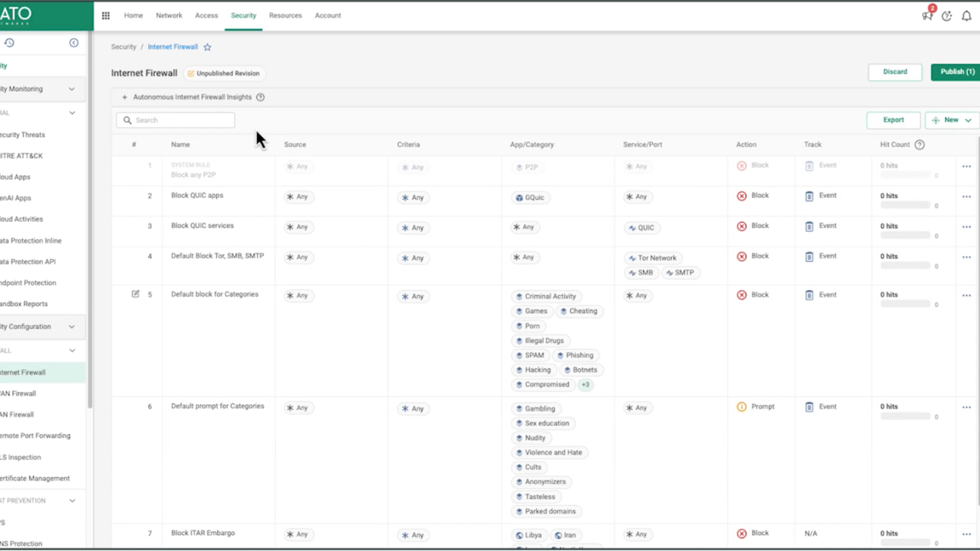Open the announcements icon with red badge
This screenshot has width=980, height=551.
(927, 15)
